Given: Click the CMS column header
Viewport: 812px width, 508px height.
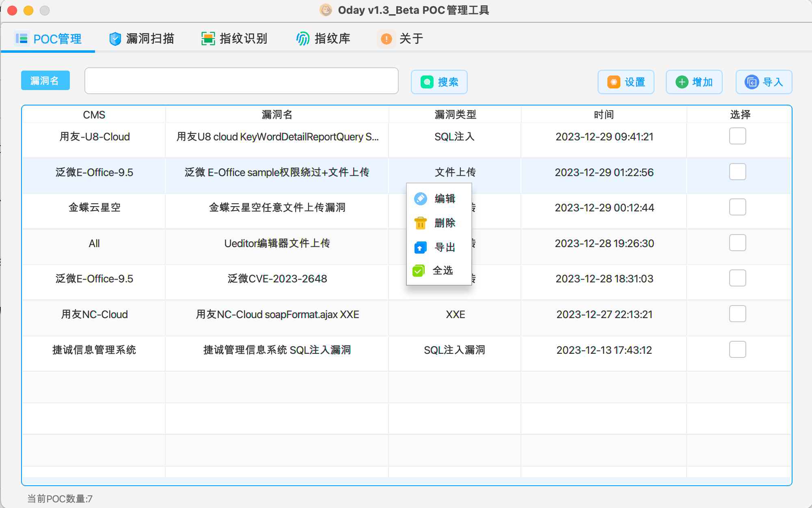Looking at the screenshot, I should coord(94,114).
